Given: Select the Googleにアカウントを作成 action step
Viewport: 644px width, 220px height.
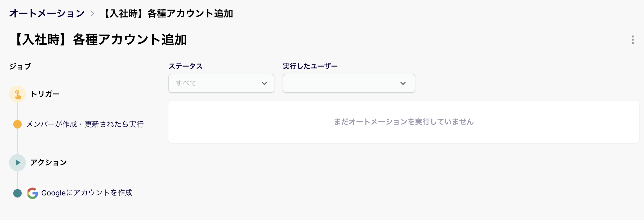Looking at the screenshot, I should pos(87,193).
